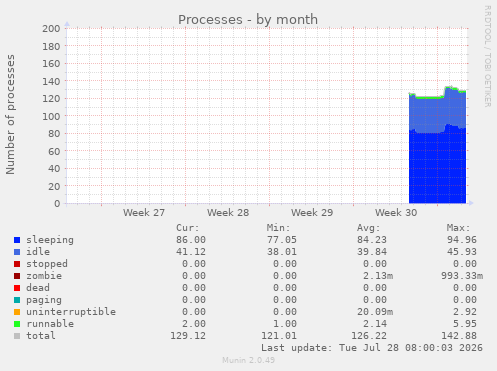Screen dimensions: 497x371
Task: Click the 'zombie' legend label
Action: tap(44, 276)
